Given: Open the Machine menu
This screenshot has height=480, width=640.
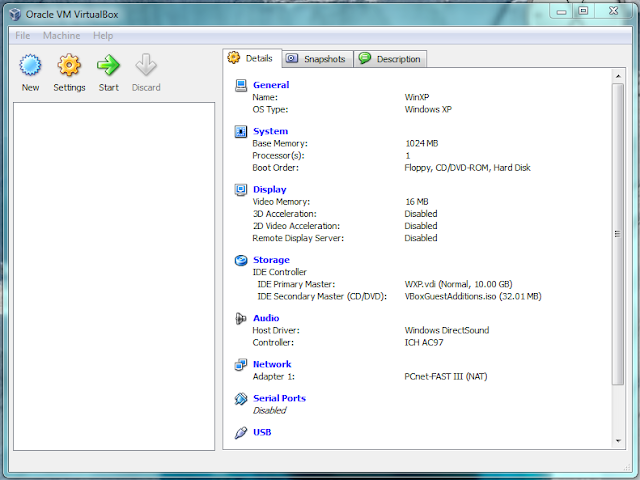Looking at the screenshot, I should (x=62, y=36).
